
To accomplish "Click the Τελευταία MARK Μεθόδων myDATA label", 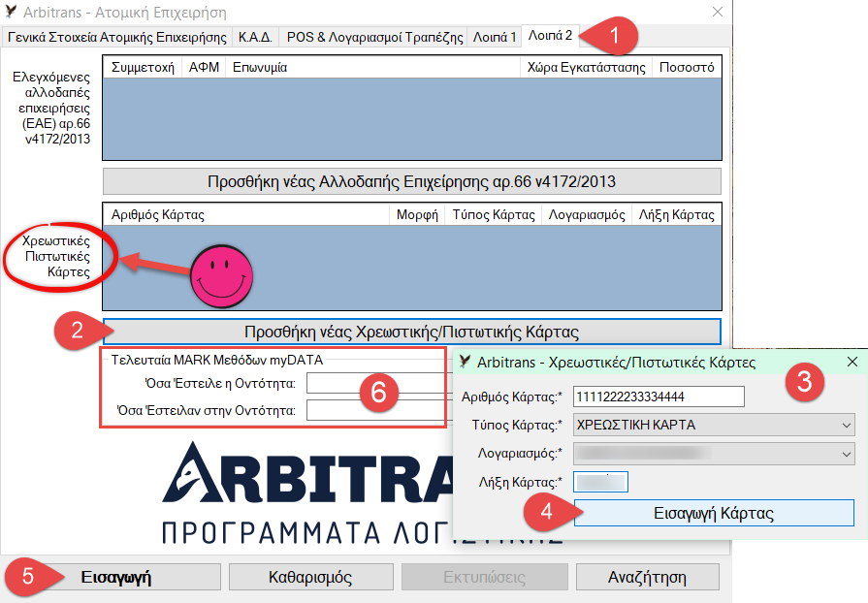I will 217,360.
